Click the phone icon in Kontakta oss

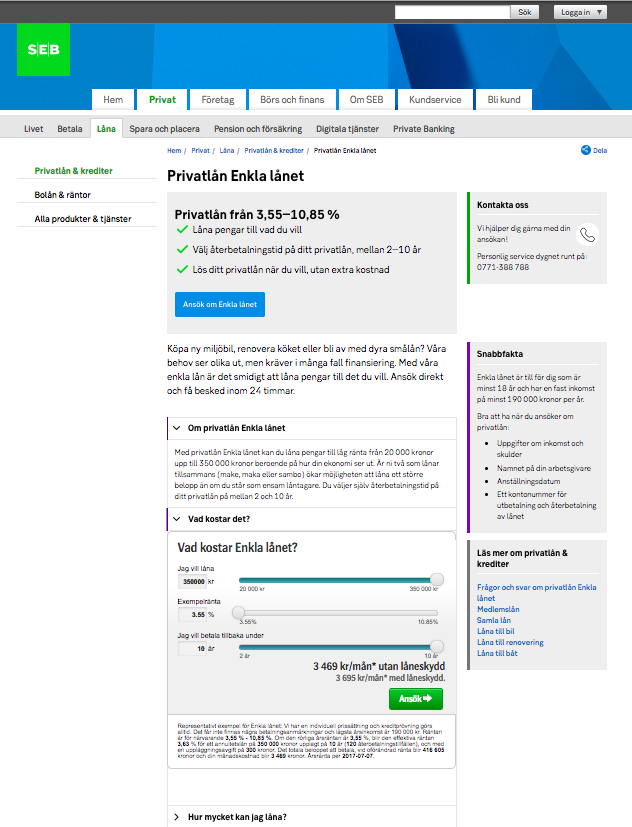pyautogui.click(x=587, y=235)
